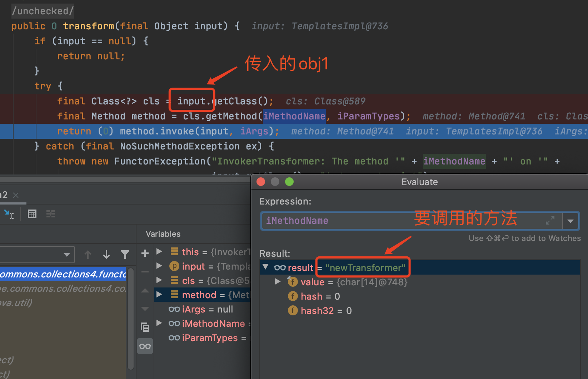The image size is (588, 379).
Task: Add a new watch with plus icon
Action: [x=145, y=254]
